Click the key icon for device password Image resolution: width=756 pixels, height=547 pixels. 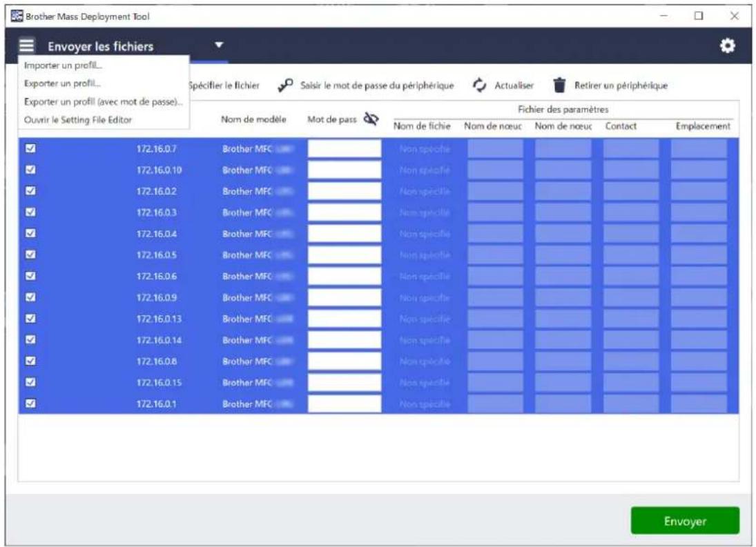point(285,86)
